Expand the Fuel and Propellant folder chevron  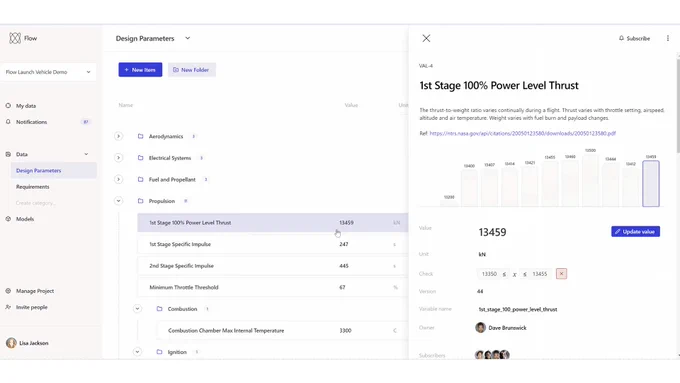point(118,179)
